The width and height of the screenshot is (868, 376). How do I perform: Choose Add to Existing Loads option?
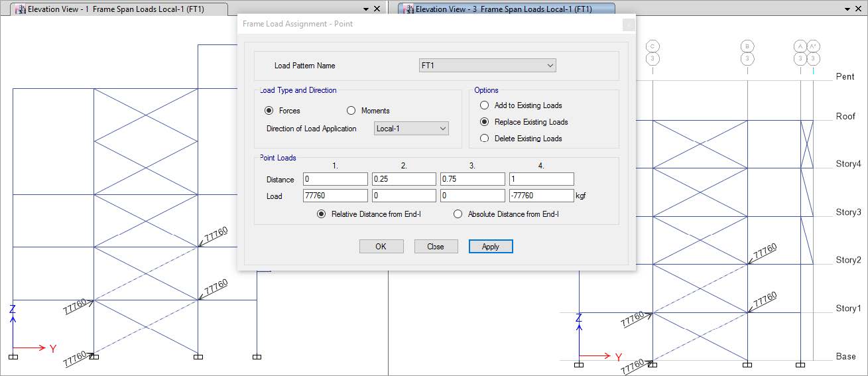(484, 105)
